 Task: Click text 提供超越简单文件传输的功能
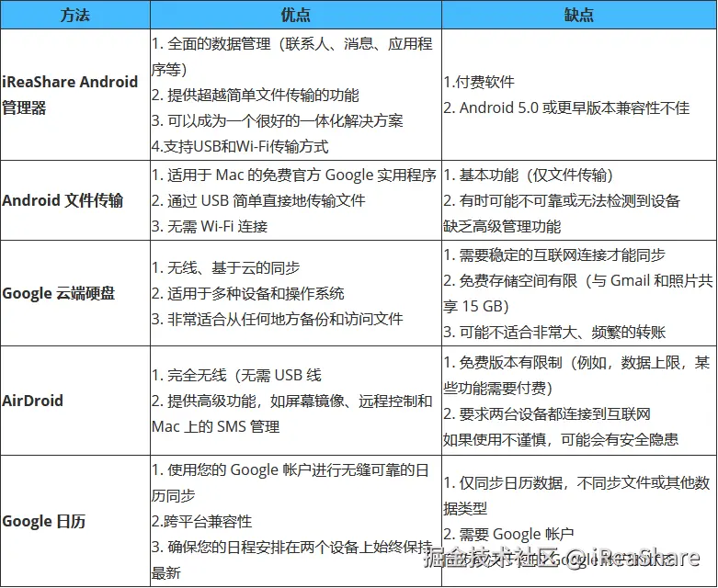coord(263,96)
